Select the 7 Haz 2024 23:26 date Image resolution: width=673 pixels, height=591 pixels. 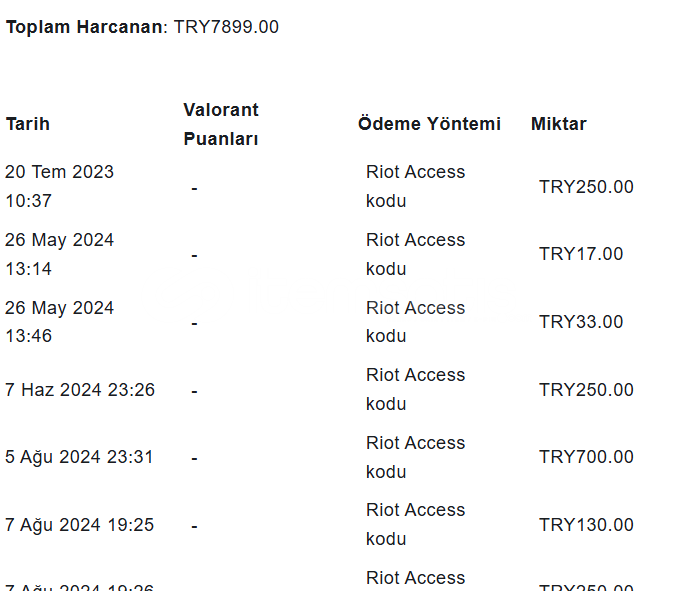click(x=80, y=390)
